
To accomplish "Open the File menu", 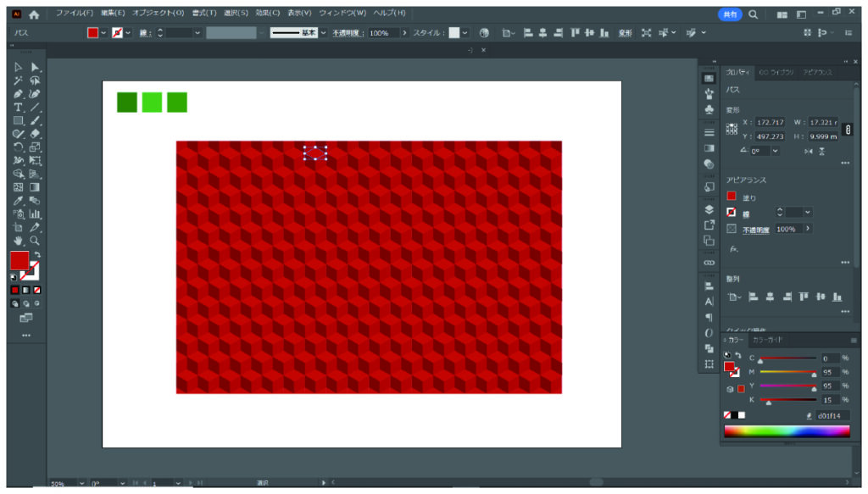I will (x=75, y=13).
